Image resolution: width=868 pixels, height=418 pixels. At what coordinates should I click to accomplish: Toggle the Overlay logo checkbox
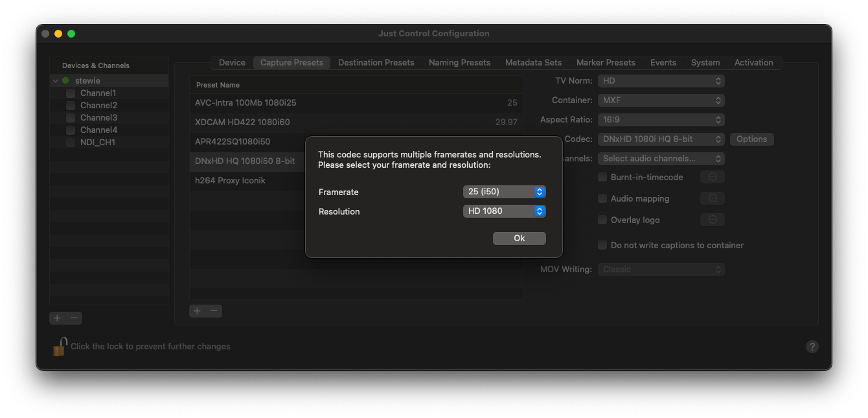pos(602,220)
